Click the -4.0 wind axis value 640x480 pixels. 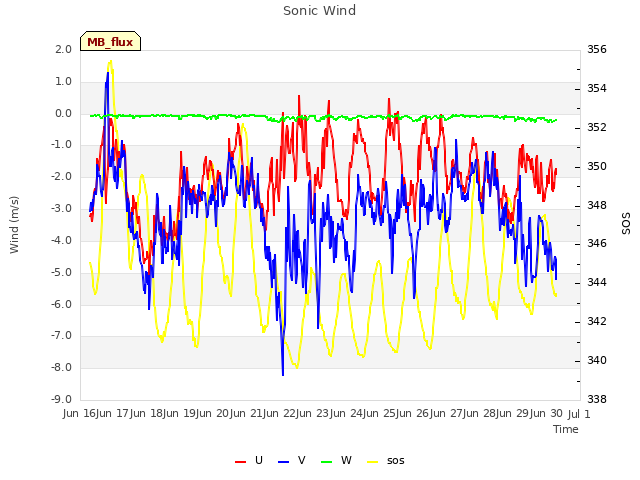coord(62,240)
